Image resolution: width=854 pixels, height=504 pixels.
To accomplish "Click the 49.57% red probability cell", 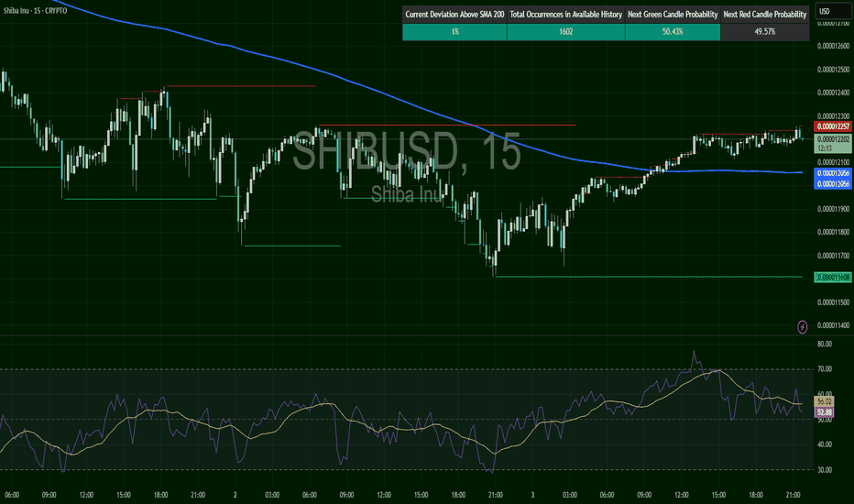I will [765, 32].
